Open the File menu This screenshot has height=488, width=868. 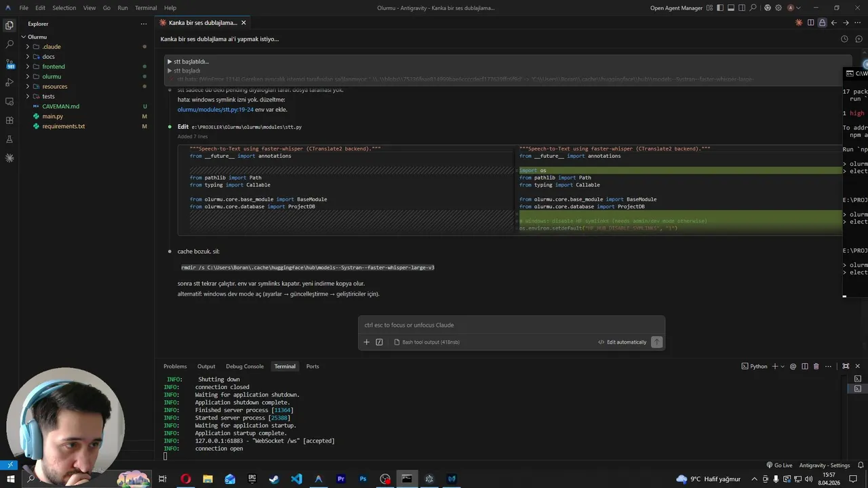24,8
